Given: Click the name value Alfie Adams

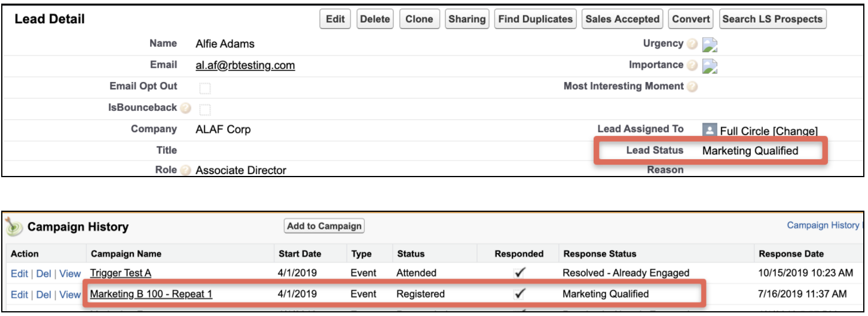Looking at the screenshot, I should click(x=225, y=44).
